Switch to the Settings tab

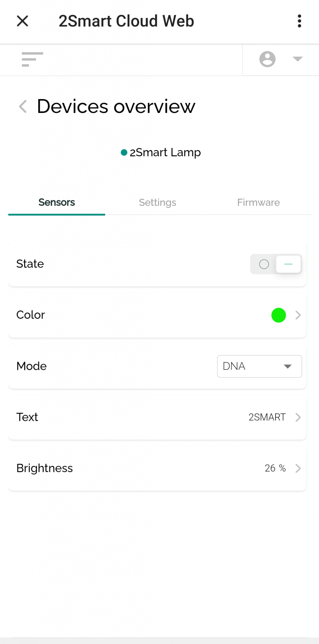(157, 202)
